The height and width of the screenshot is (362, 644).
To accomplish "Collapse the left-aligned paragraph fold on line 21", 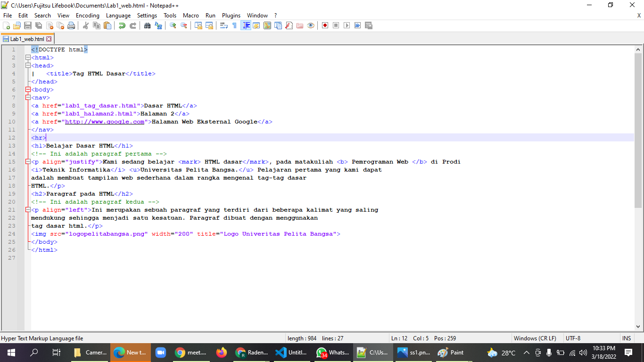I will coord(28,210).
